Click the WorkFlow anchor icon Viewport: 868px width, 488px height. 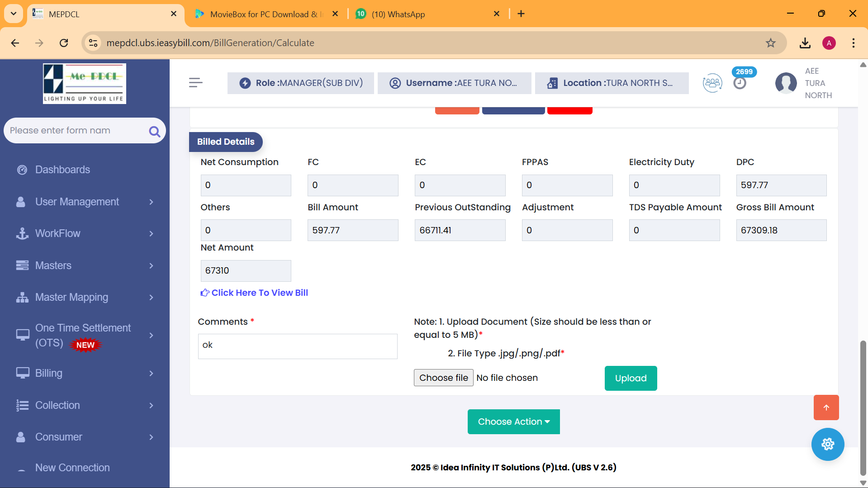click(22, 233)
